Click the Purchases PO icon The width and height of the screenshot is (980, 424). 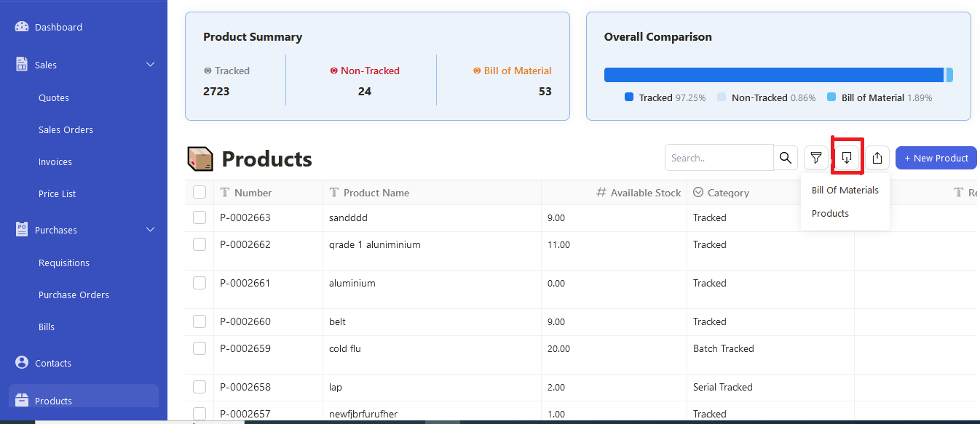pyautogui.click(x=22, y=229)
